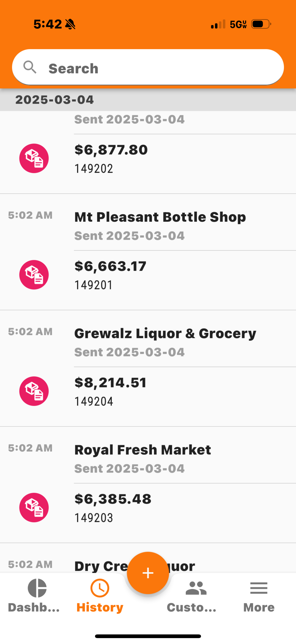
Task: Tap the battery indicator in status bar
Action: click(261, 24)
